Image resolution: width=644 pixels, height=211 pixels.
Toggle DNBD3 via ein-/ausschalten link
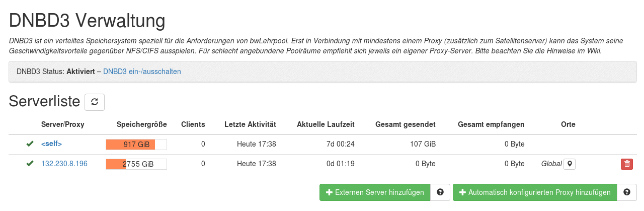click(x=142, y=72)
